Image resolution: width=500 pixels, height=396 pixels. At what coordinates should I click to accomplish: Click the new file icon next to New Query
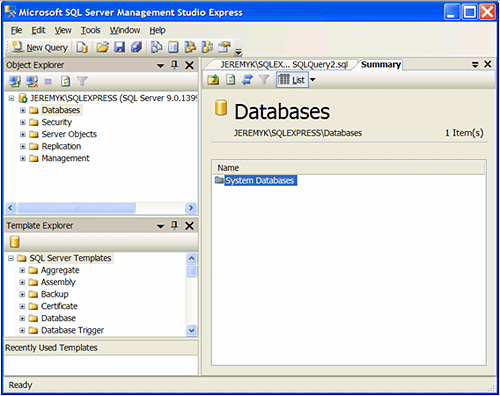pyautogui.click(x=82, y=47)
